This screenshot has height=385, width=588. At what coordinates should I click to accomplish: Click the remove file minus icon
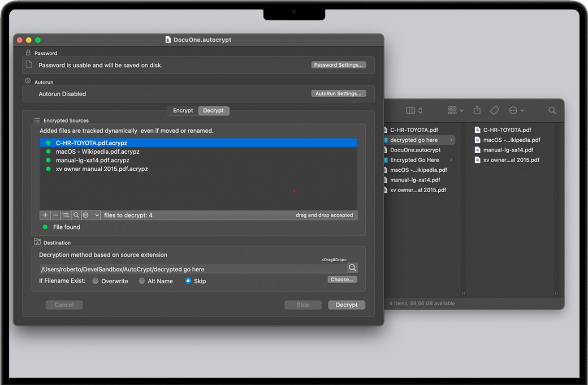point(55,215)
